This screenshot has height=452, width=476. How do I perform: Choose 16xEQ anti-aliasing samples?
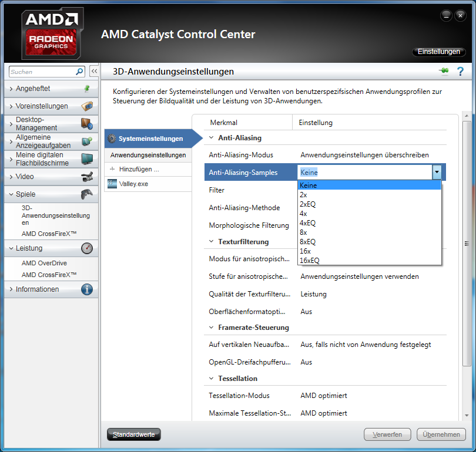pyautogui.click(x=370, y=261)
